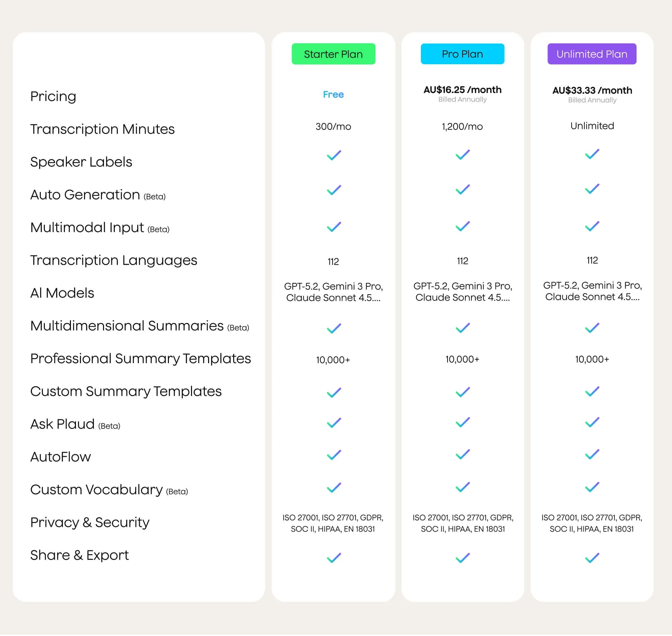The height and width of the screenshot is (636, 672).
Task: Click the AI Models row label
Action: [x=62, y=293]
